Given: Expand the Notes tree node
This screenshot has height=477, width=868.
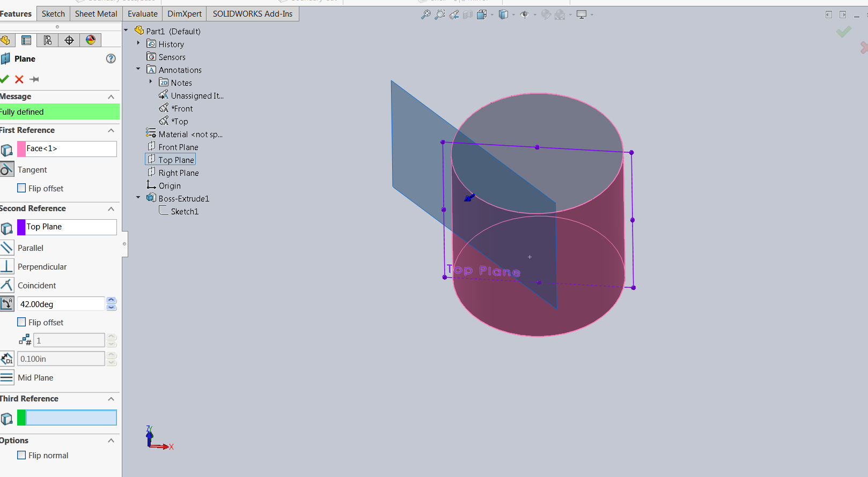Looking at the screenshot, I should pyautogui.click(x=151, y=81).
